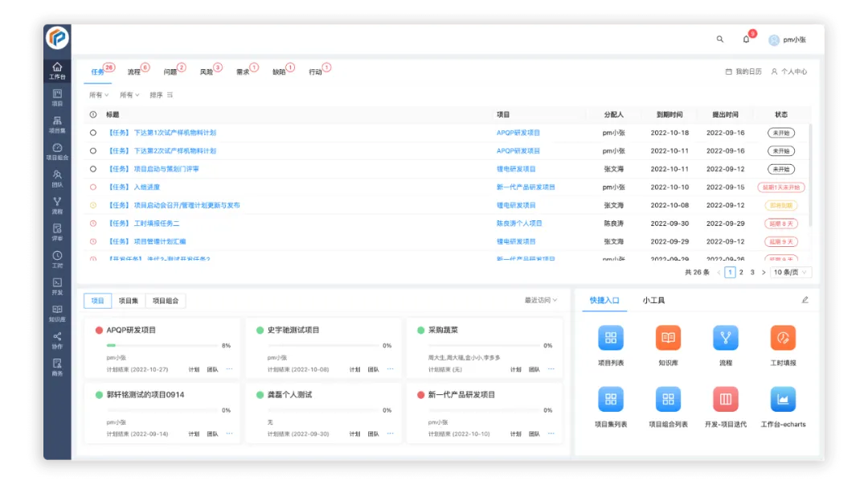The image size is (868, 485).
Task: Toggle status circle for 项目启动会召开 task
Action: coord(93,205)
